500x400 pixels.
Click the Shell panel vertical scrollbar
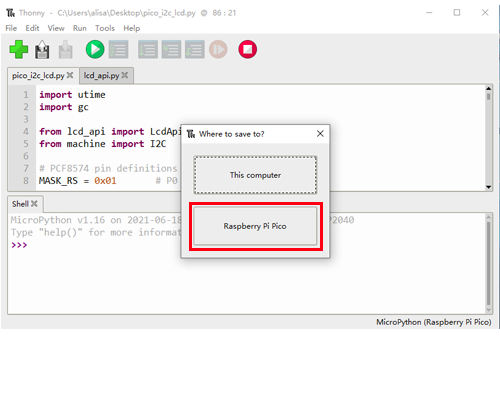[488, 263]
